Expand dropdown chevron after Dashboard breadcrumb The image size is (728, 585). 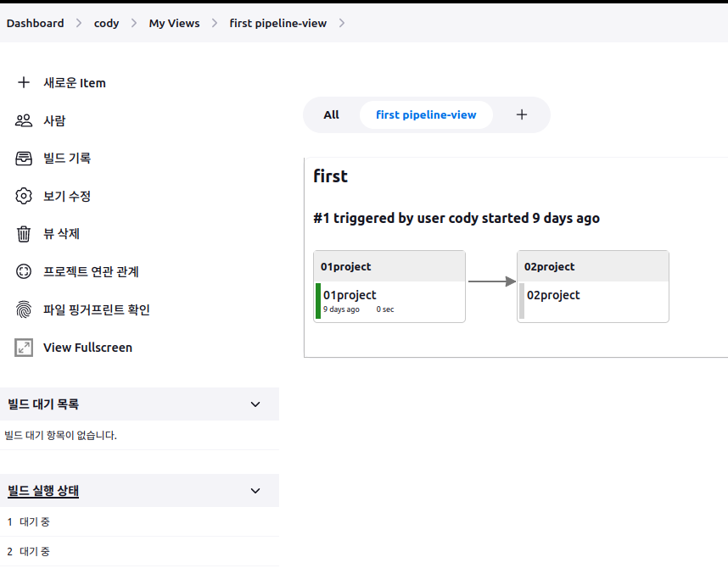tap(79, 23)
